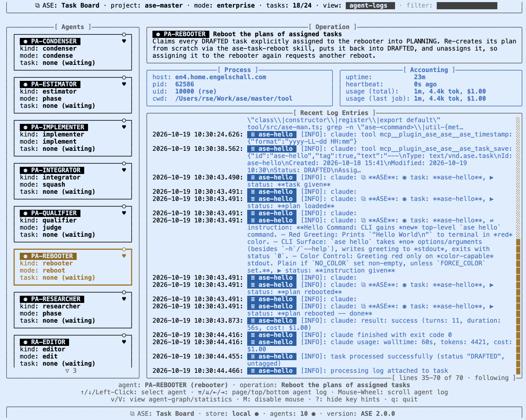Click 'Reboot the plans of assigned tasks' operation title
This screenshot has height=420, width=526.
click(x=278, y=34)
